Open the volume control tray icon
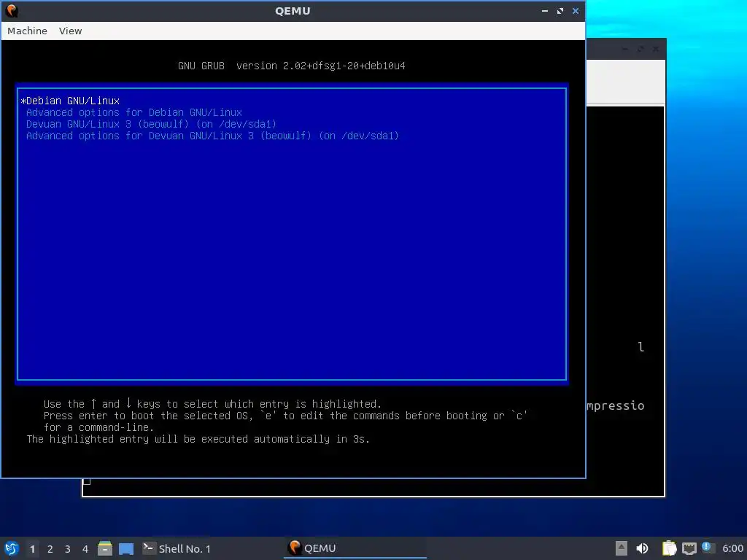Screen dimensions: 747x560 click(642, 548)
